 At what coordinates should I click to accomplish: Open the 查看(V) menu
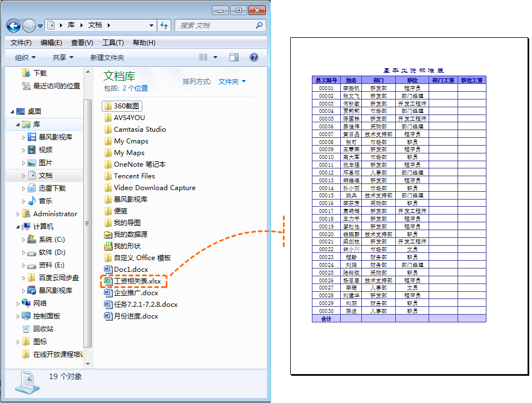pos(82,43)
